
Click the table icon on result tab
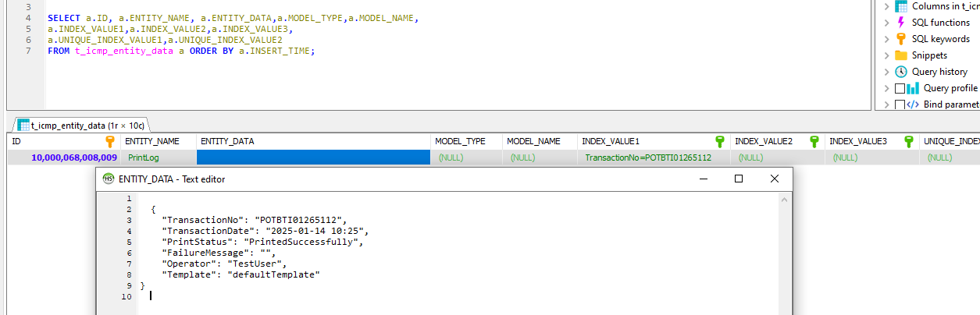(23, 125)
